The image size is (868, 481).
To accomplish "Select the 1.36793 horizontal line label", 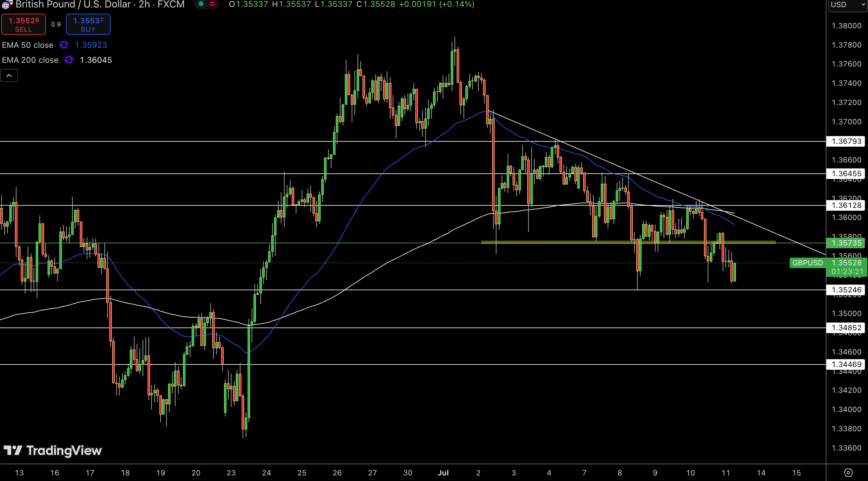I will click(846, 141).
